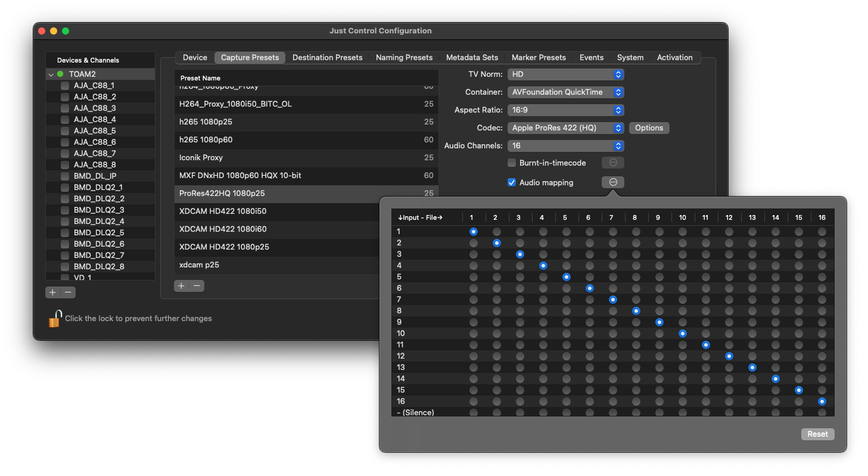Select Silence radio for file channel 1
Image resolution: width=868 pixels, height=476 pixels.
474,412
